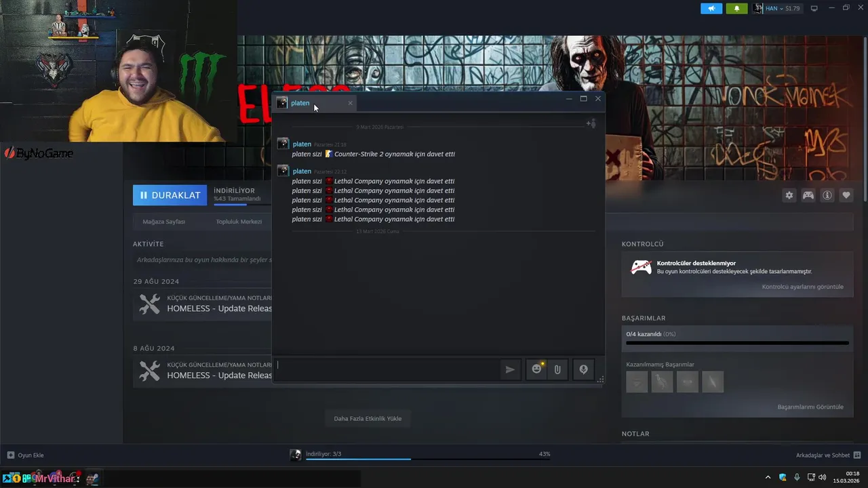The image size is (868, 488).
Task: Show game info icon
Action: tap(827, 195)
